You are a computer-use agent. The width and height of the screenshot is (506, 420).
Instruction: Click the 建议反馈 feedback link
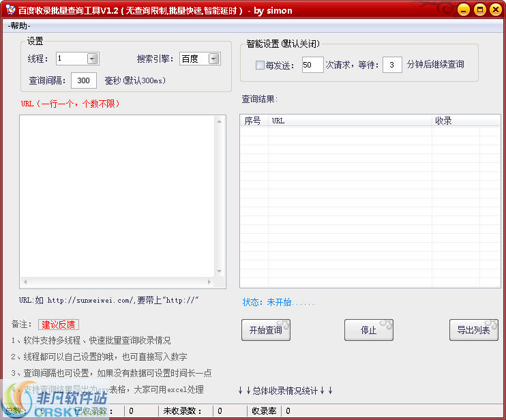[59, 325]
